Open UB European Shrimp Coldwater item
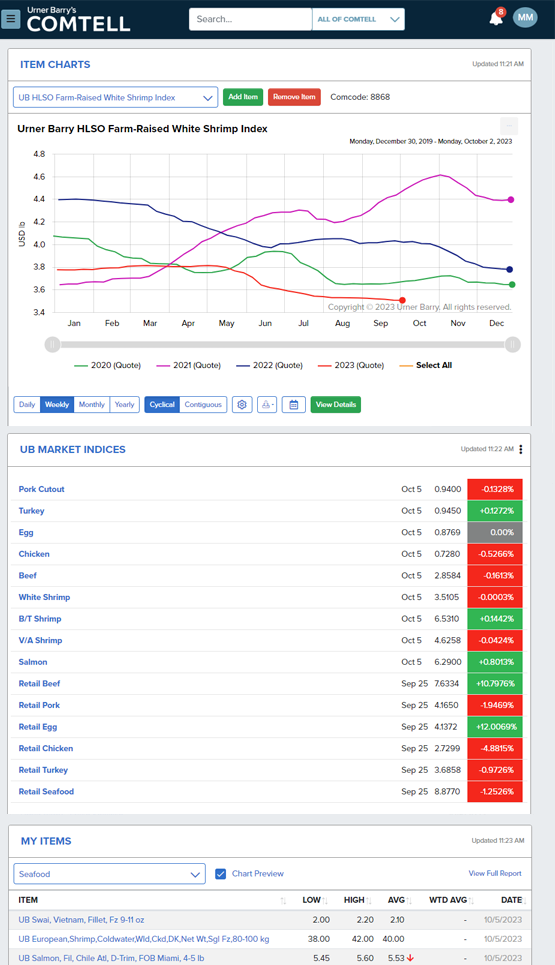This screenshot has width=555, height=965. pyautogui.click(x=144, y=939)
